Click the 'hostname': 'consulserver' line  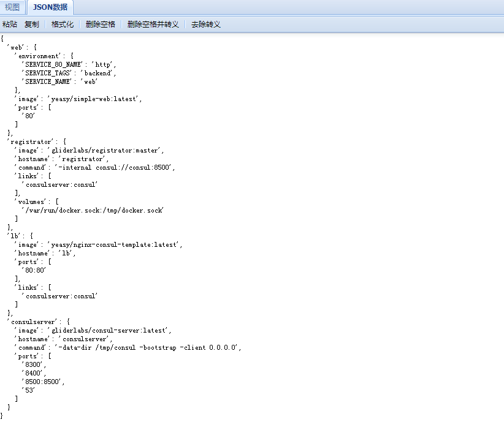(x=63, y=339)
